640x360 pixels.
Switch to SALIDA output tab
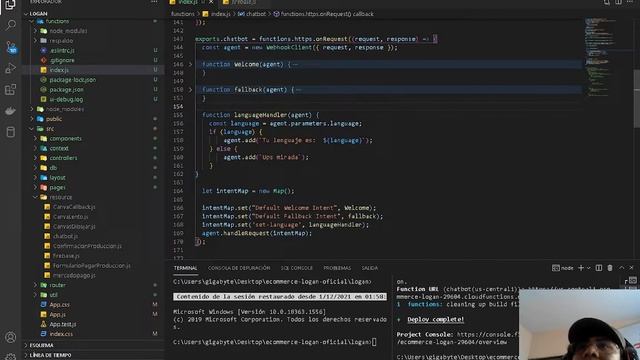click(x=369, y=268)
